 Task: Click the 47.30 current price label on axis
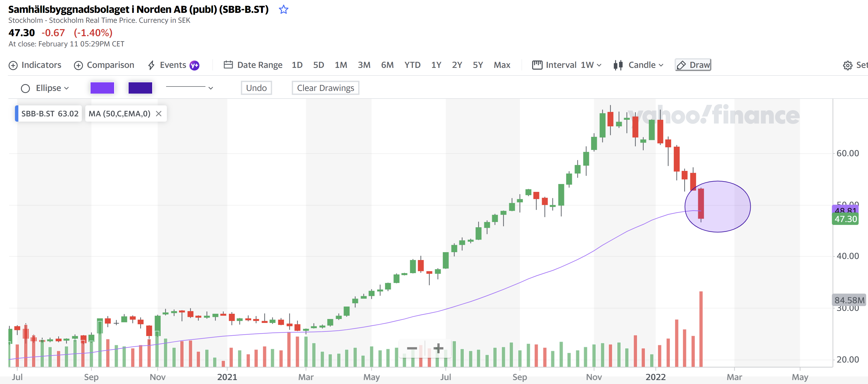click(x=845, y=219)
